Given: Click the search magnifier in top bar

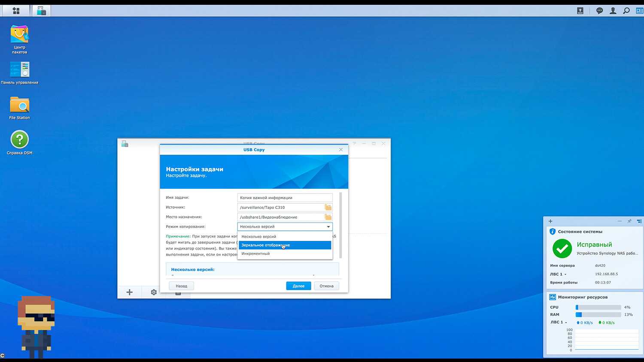Looking at the screenshot, I should tap(626, 11).
